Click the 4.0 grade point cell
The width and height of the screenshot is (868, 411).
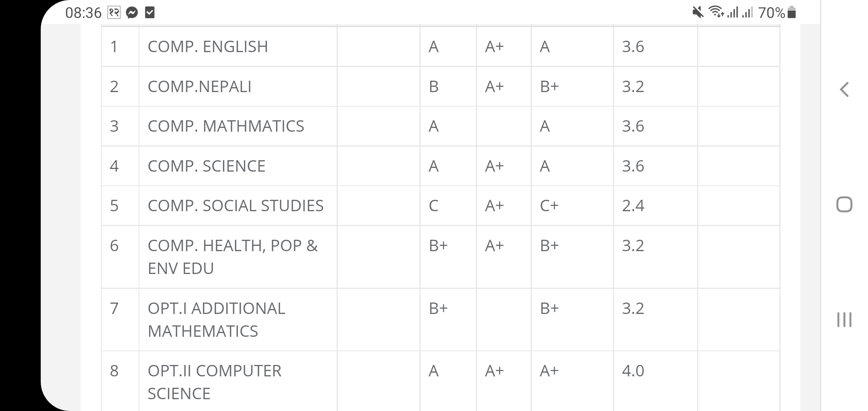pyautogui.click(x=633, y=371)
